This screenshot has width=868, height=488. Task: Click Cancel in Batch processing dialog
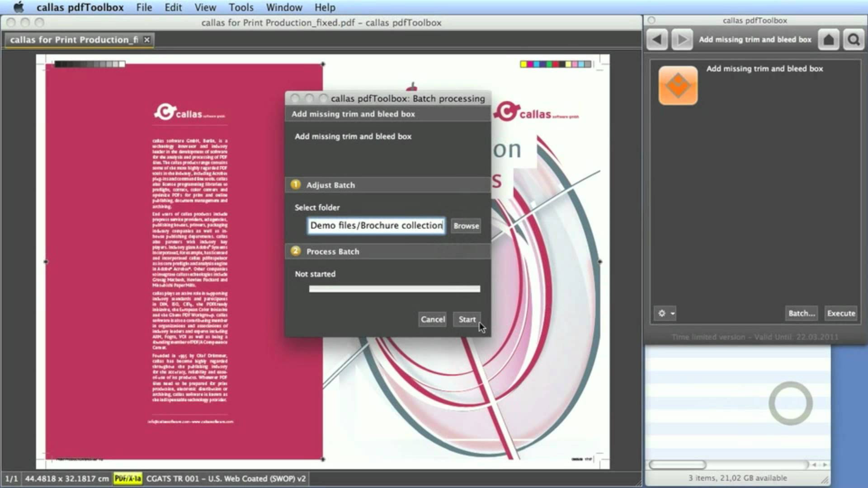click(433, 319)
